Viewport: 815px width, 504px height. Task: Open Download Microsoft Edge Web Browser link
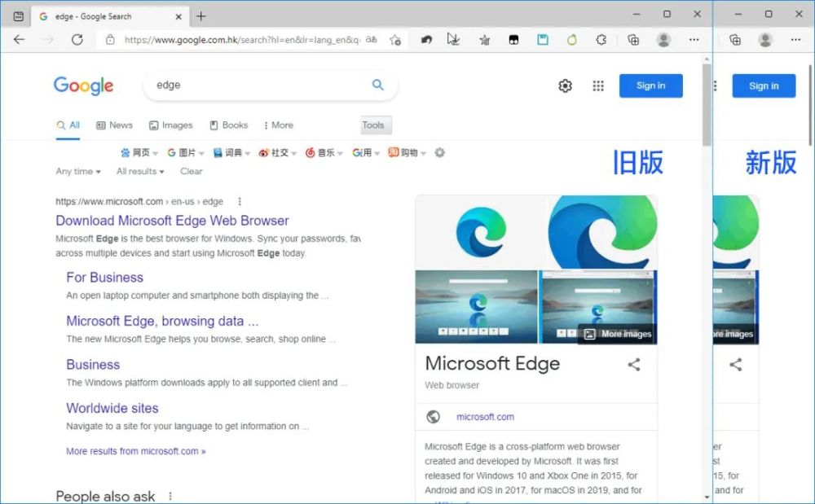pyautogui.click(x=172, y=221)
